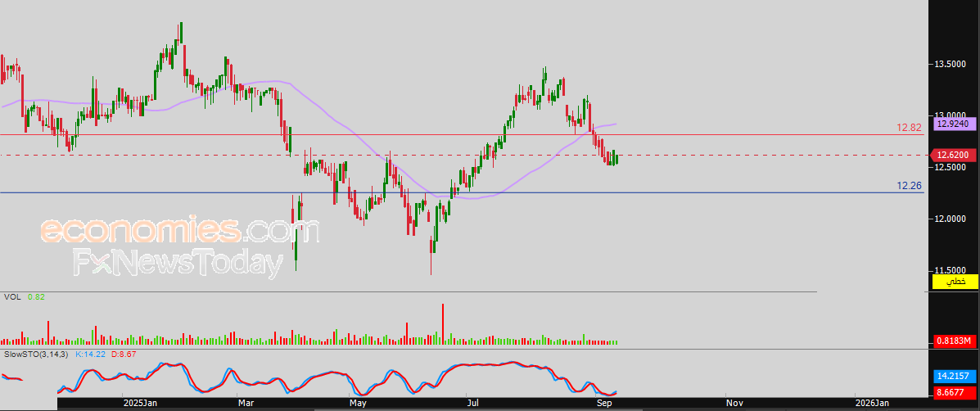
Task: Select the VOL indicator label
Action: [x=12, y=297]
